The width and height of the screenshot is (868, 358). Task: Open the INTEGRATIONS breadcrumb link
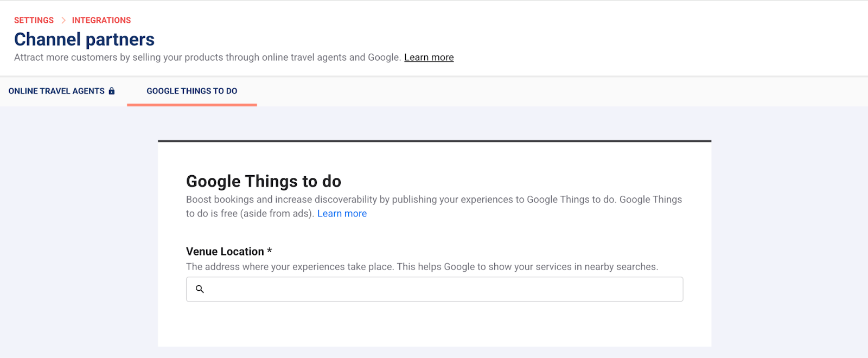click(101, 21)
